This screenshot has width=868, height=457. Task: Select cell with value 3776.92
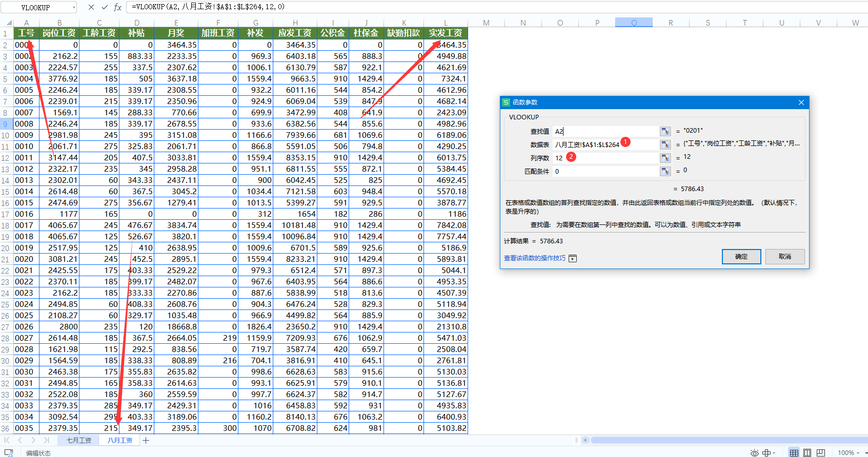(59, 79)
